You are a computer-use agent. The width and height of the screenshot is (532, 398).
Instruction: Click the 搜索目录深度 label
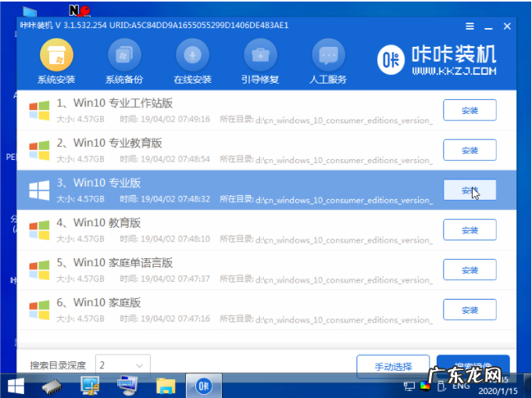(58, 365)
